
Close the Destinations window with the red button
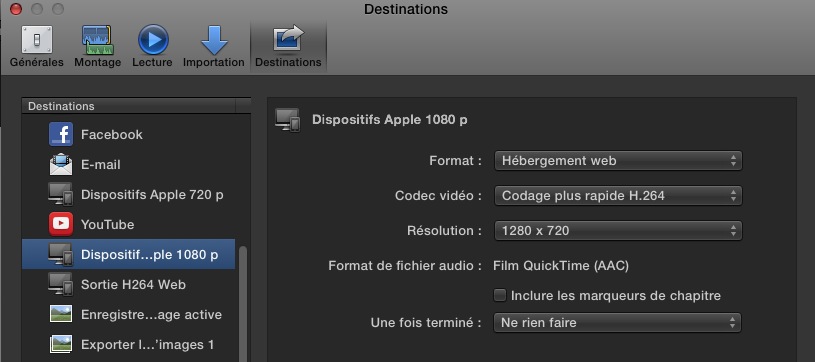16,9
